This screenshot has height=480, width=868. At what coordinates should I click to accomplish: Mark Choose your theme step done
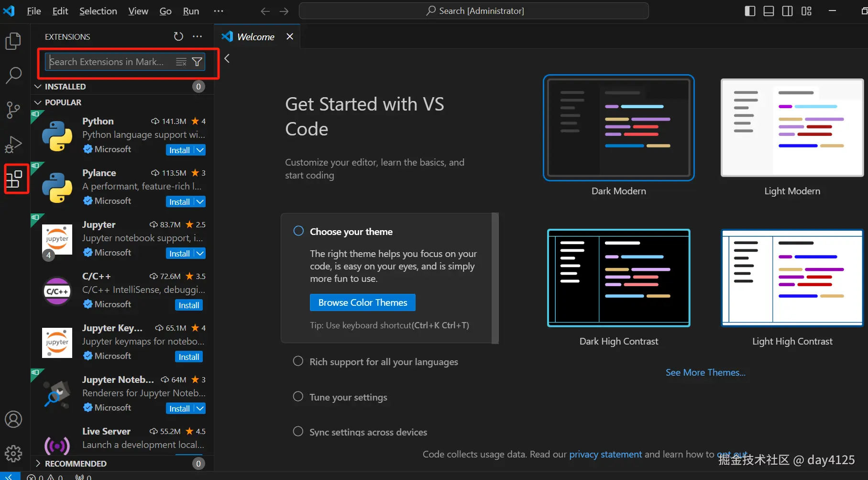(x=298, y=231)
